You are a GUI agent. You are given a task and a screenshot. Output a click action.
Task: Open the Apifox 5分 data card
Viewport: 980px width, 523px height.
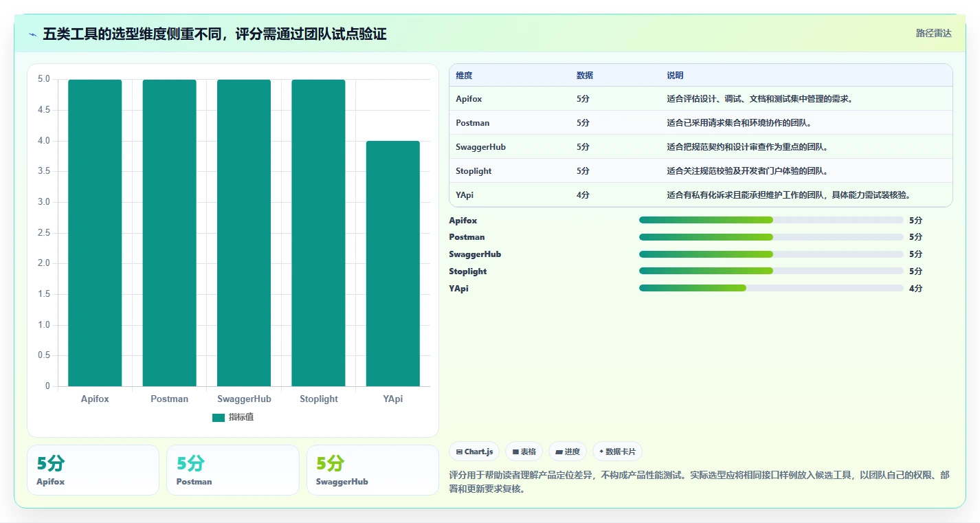coord(93,470)
